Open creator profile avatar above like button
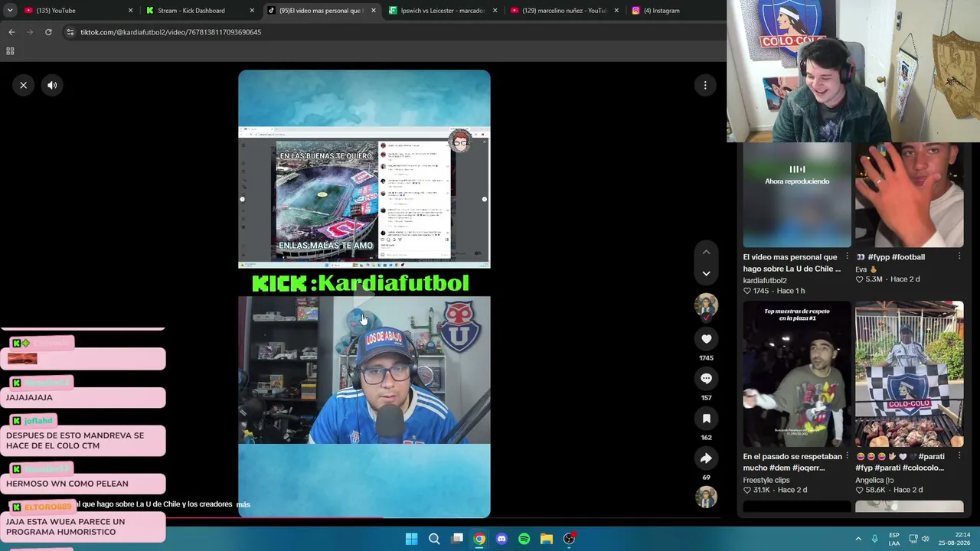Viewport: 980px width, 551px height. (x=706, y=305)
